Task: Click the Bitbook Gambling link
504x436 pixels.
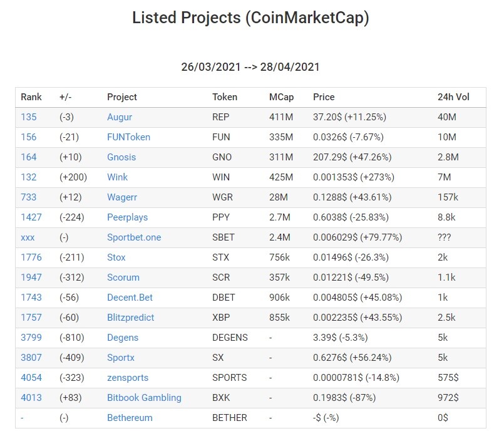Action: pos(144,398)
